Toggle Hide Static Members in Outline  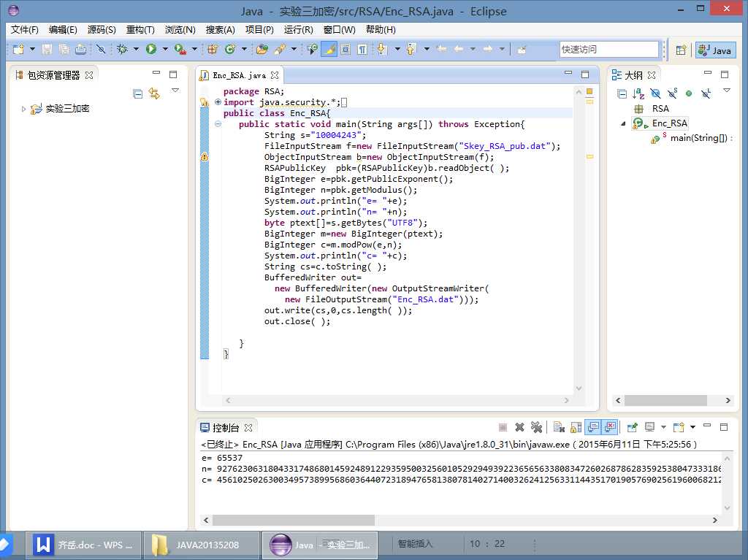click(x=672, y=93)
